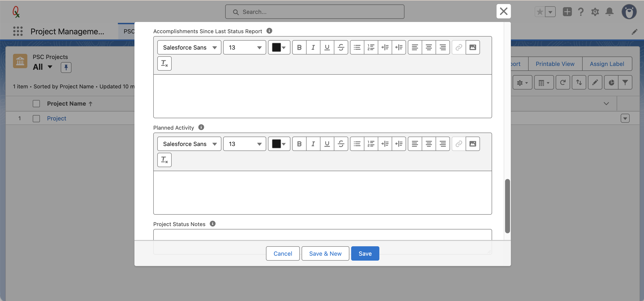Remove formatting in Accomplishments editor
This screenshot has height=301, width=644.
pyautogui.click(x=164, y=63)
